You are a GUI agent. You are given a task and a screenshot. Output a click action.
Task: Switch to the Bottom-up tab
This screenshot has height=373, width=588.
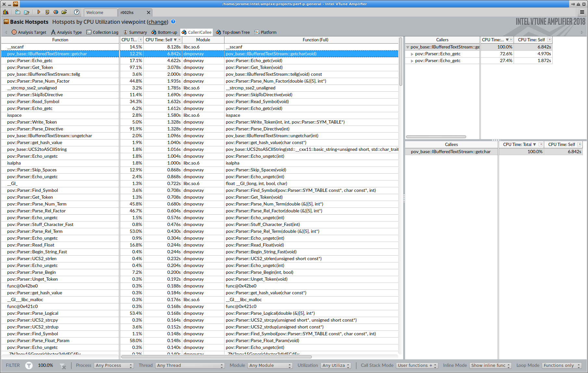point(164,32)
